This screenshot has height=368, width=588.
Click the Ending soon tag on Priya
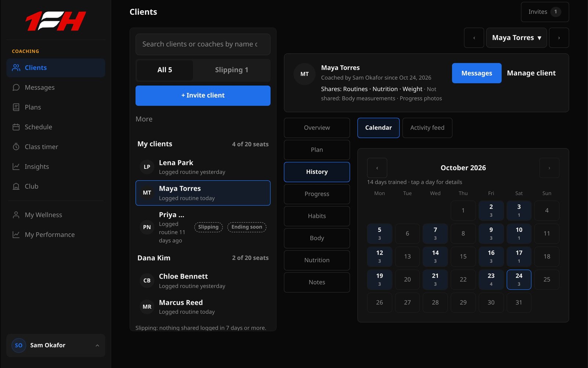[247, 227]
